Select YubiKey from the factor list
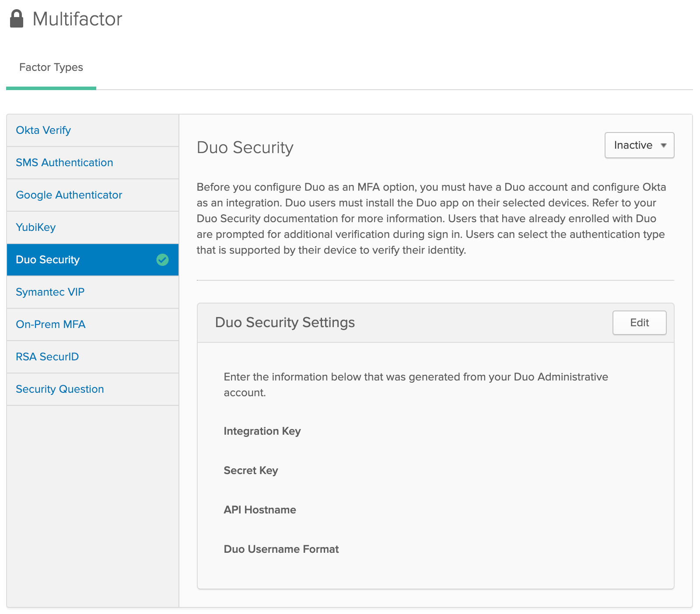The height and width of the screenshot is (614, 700). 35,227
